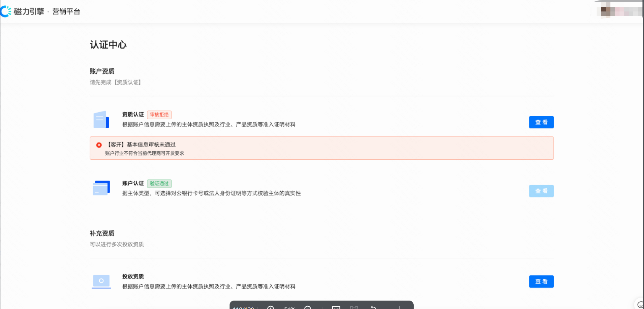Click the red error icon in the alert
Image resolution: width=644 pixels, height=309 pixels.
point(99,145)
